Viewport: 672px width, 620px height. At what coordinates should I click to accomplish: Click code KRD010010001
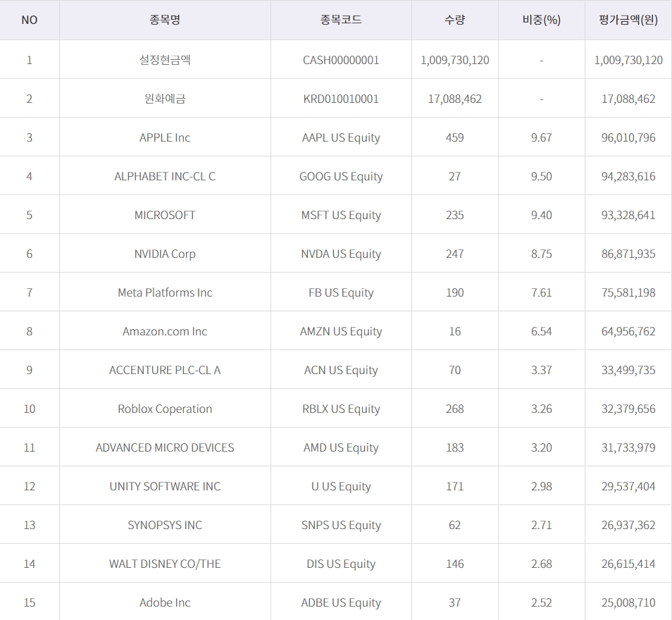tap(341, 99)
